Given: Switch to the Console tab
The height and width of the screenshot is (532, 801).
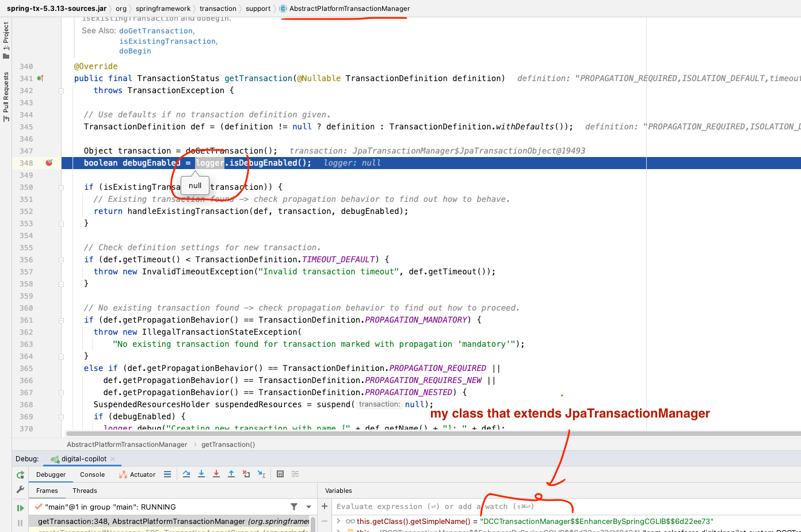Looking at the screenshot, I should pos(93,474).
